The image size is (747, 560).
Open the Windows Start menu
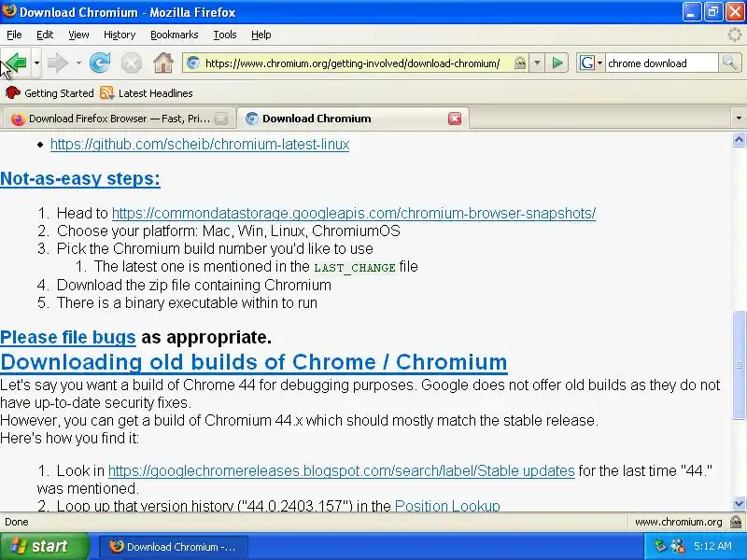tap(44, 546)
